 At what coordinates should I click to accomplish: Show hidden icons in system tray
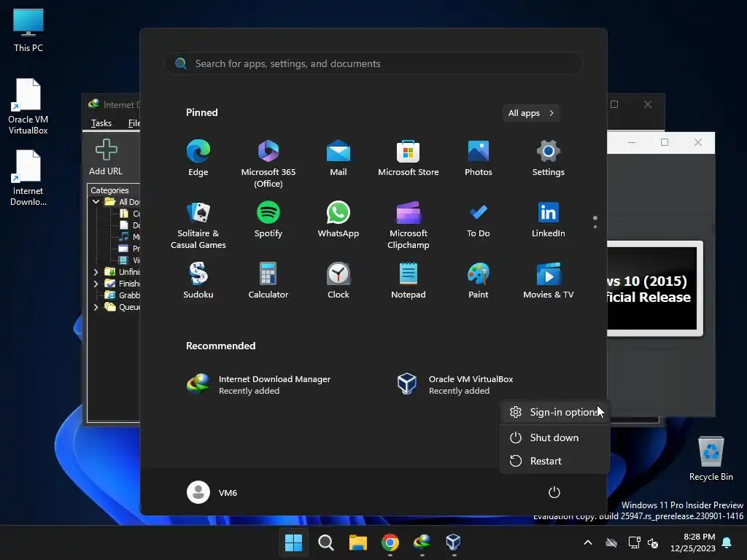coord(588,542)
